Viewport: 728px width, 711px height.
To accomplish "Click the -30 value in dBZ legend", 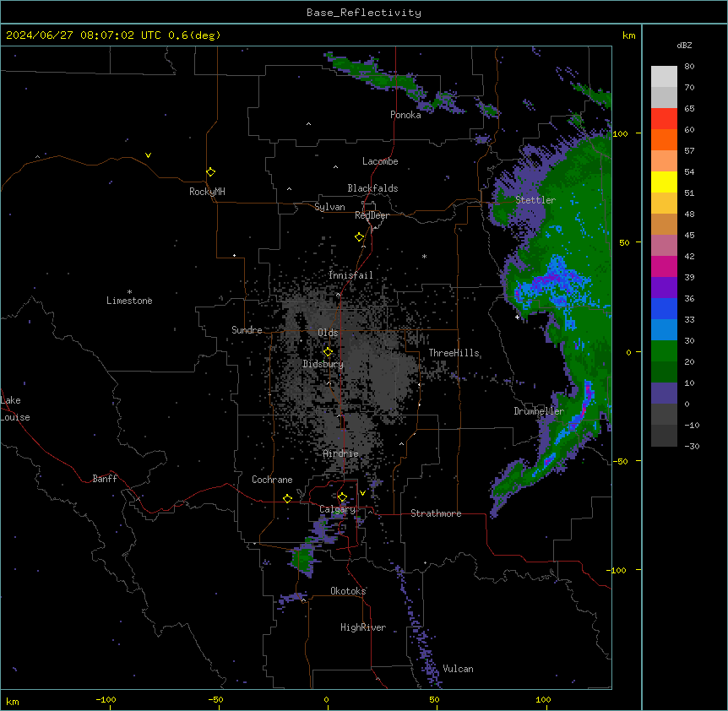I will (692, 447).
